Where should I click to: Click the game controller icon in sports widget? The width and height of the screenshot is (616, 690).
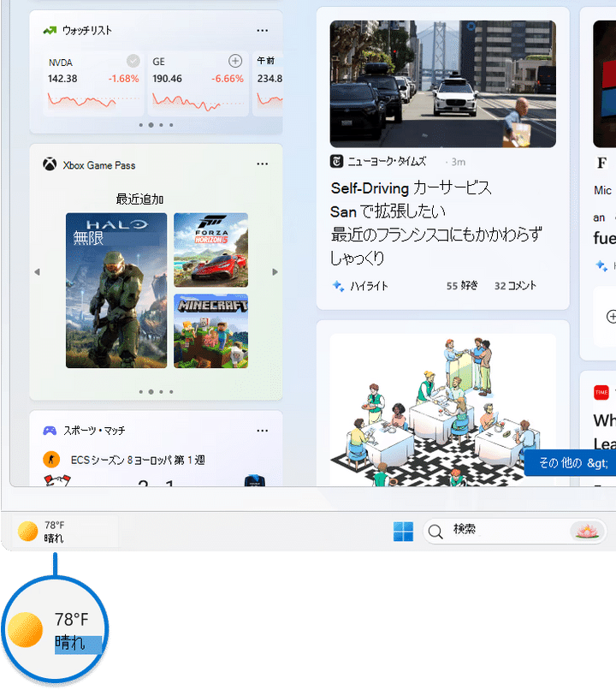[x=50, y=431]
